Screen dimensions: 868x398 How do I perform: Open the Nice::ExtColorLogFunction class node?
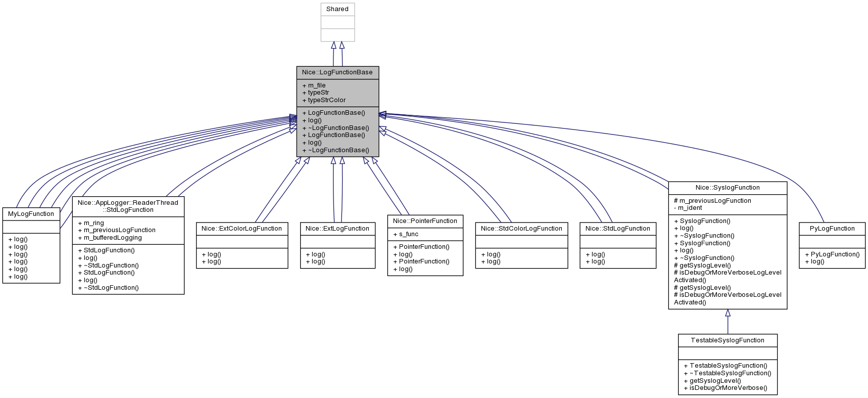(x=242, y=245)
